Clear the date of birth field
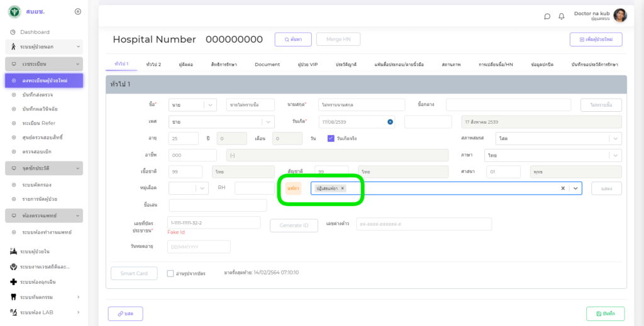The image size is (644, 326). pos(390,122)
